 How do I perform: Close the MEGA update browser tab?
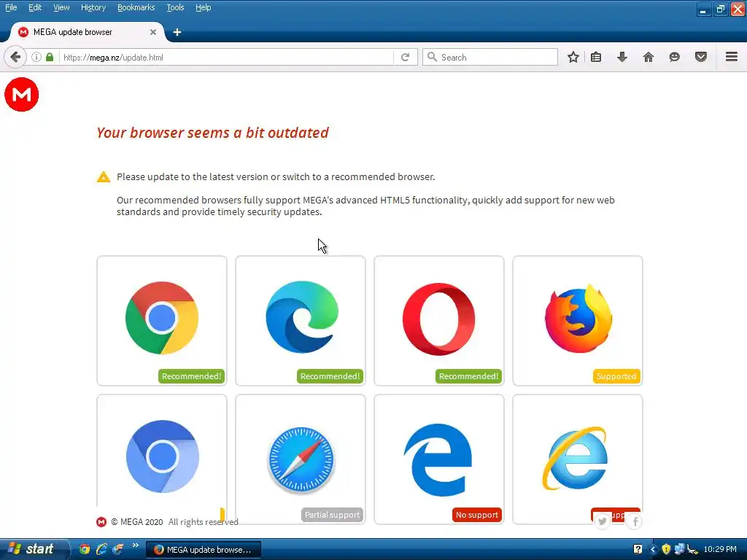tap(153, 32)
